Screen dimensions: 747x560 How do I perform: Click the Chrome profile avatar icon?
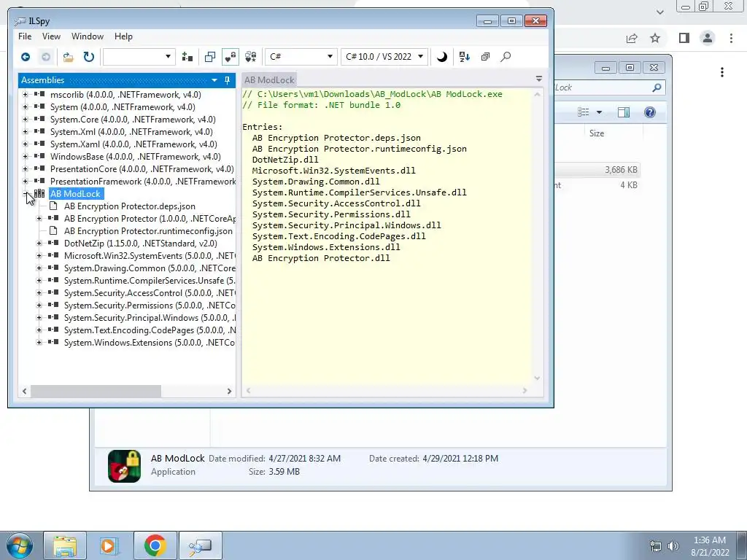pyautogui.click(x=708, y=38)
